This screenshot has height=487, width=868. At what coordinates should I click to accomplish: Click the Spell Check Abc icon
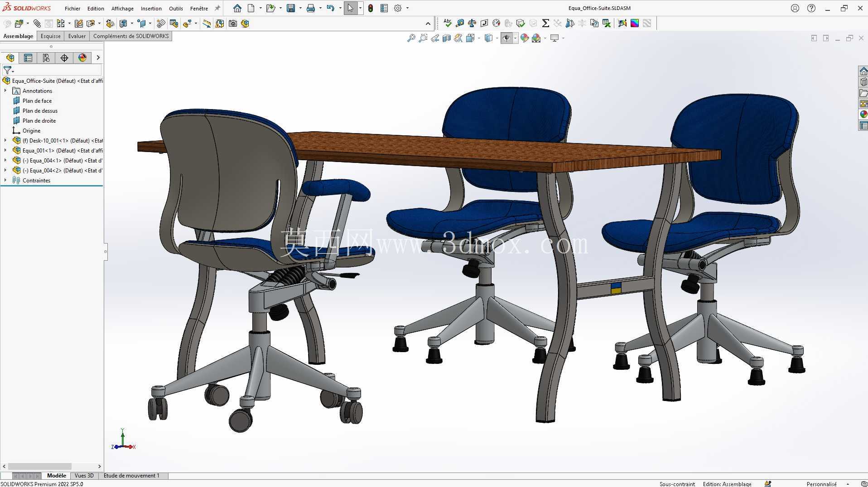[x=448, y=23]
